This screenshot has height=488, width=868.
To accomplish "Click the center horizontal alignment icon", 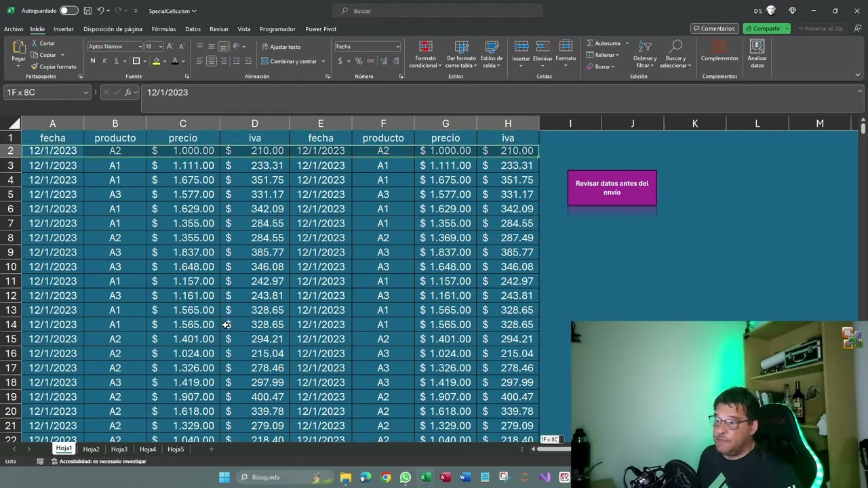I will click(x=211, y=61).
